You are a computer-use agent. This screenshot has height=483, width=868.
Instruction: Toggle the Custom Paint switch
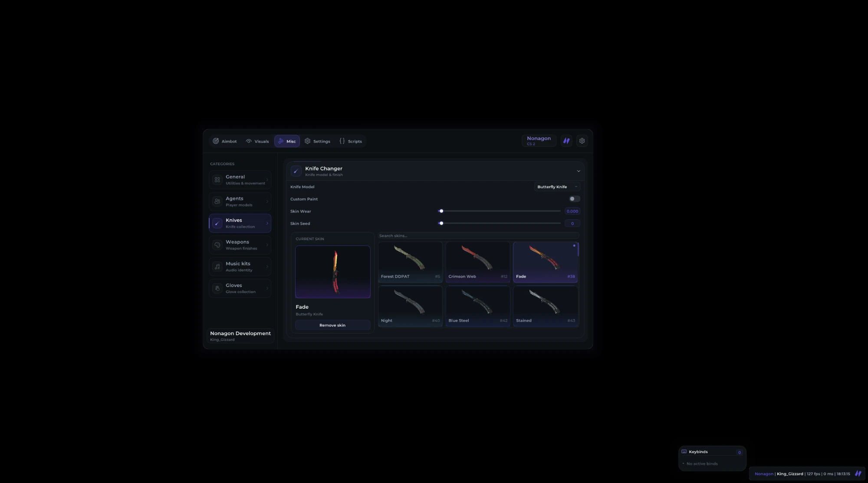click(574, 199)
